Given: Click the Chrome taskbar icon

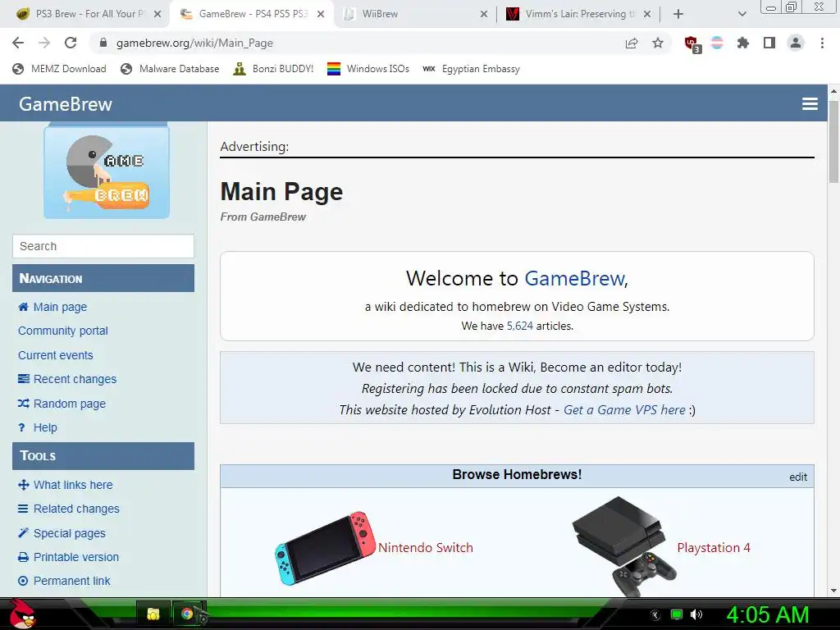Looking at the screenshot, I should point(188,614).
